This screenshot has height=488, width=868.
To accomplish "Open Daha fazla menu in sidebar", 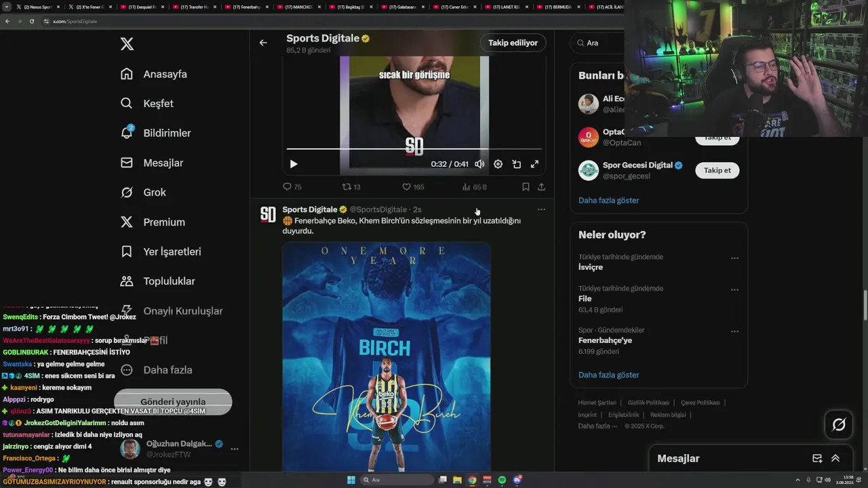I will point(156,370).
